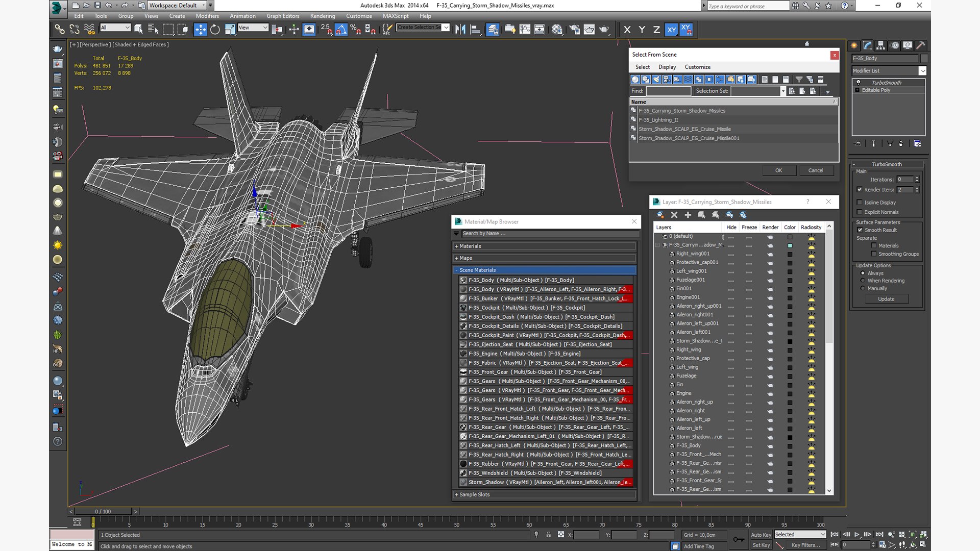Screen dimensions: 980x551
Task: Open Display menu in Select From Scene
Action: coord(667,67)
